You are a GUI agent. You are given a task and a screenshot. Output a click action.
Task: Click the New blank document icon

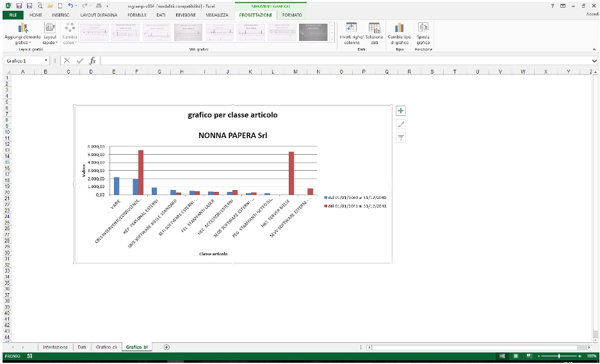[60, 6]
